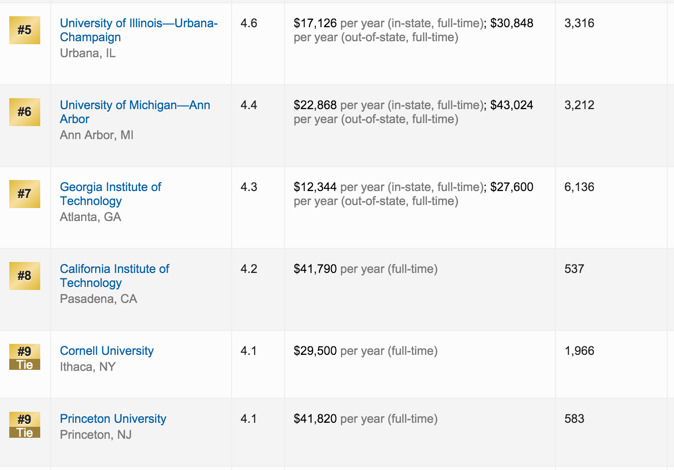The width and height of the screenshot is (674, 470).
Task: Click the #6 rank badge
Action: 25,112
